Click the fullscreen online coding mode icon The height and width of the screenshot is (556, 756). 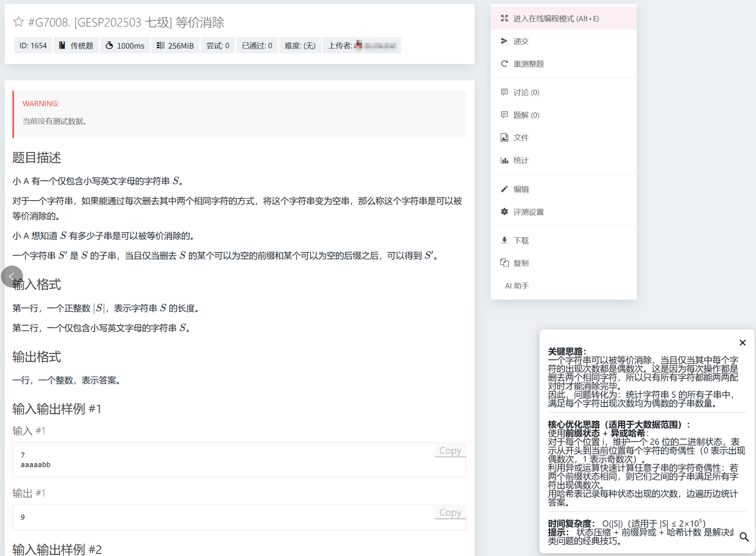click(x=504, y=18)
